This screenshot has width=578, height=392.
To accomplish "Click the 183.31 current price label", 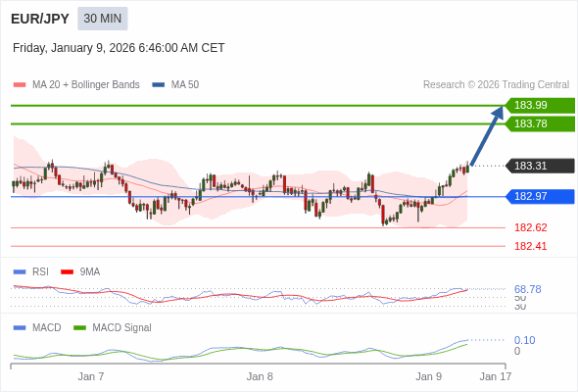I will pos(540,166).
